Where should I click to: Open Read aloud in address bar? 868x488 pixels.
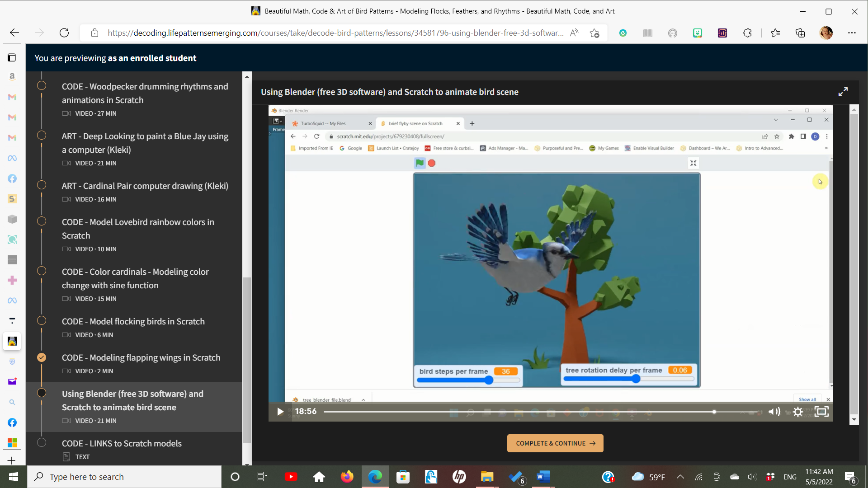(574, 33)
